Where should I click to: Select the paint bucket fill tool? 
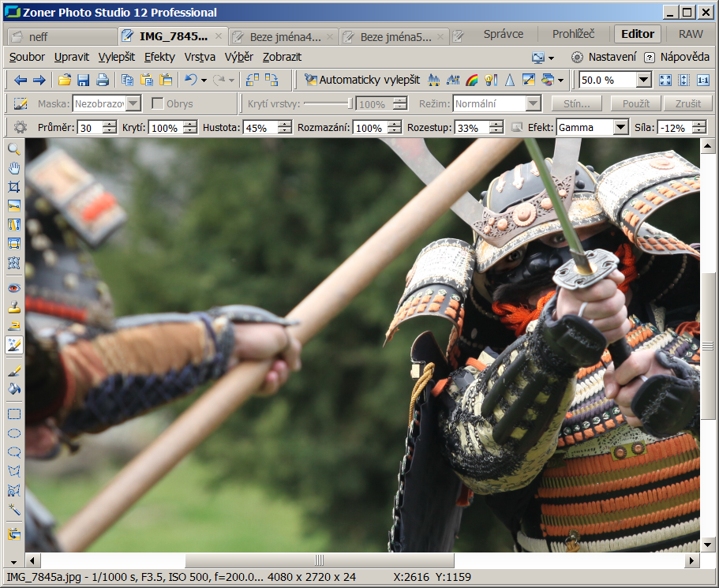pyautogui.click(x=13, y=389)
